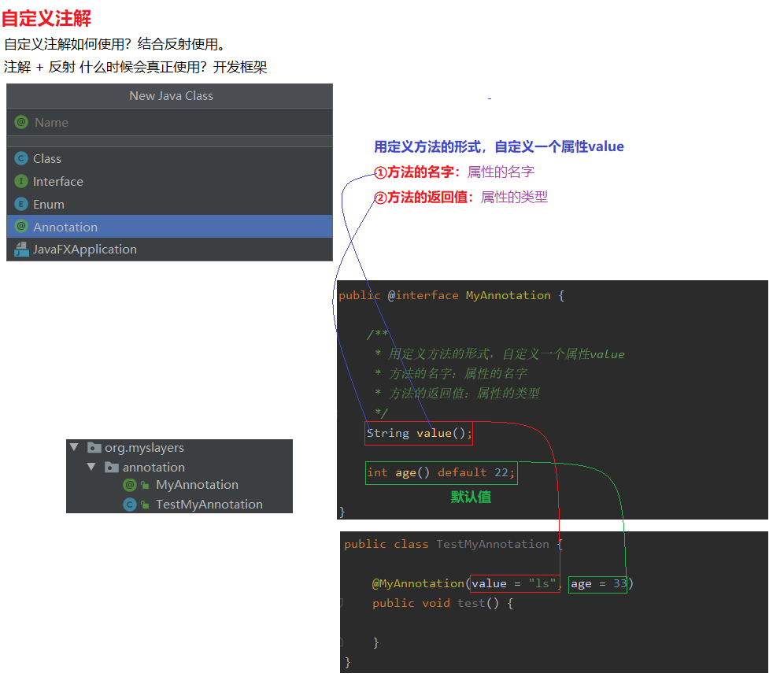Click the TestMyAnnotation class icon in project tree
Viewport: 784px width, 688px height.
[130, 505]
